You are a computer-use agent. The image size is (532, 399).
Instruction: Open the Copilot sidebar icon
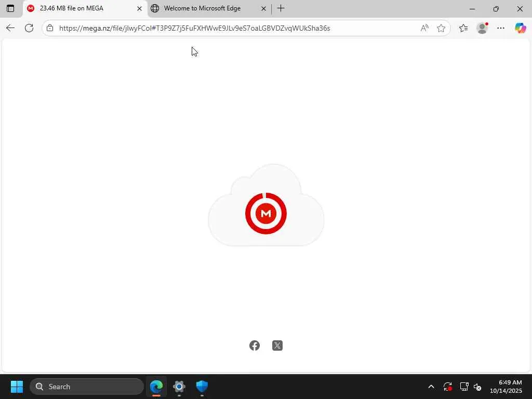coord(520,28)
